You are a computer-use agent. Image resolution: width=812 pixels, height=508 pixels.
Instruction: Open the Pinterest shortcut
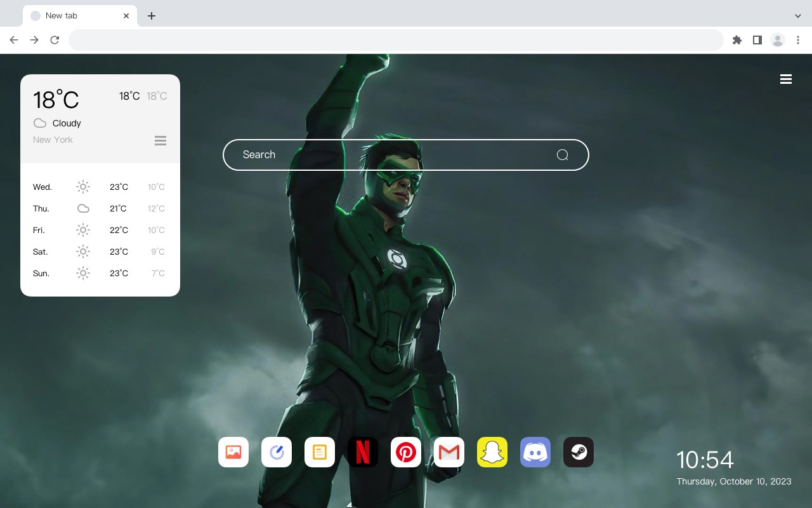click(406, 452)
